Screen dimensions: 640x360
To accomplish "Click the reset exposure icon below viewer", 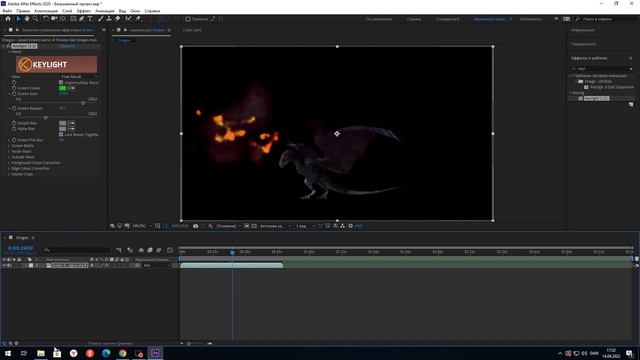I will [x=351, y=226].
